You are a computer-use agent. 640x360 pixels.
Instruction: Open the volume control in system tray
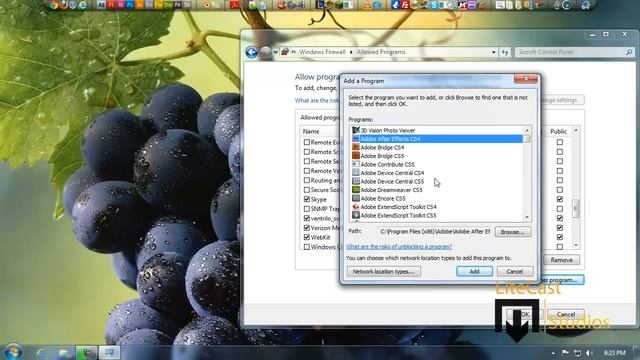(x=589, y=353)
